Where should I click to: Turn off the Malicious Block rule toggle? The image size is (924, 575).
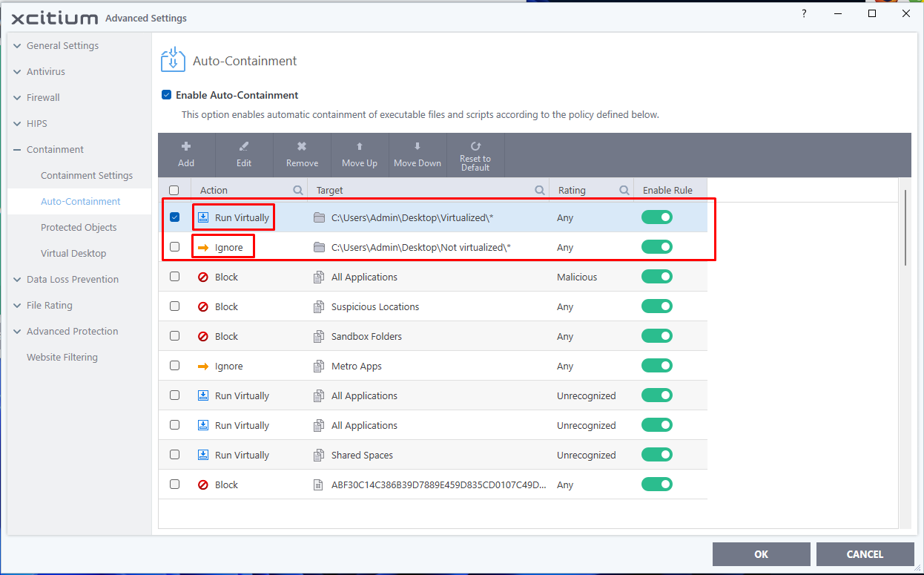[657, 277]
